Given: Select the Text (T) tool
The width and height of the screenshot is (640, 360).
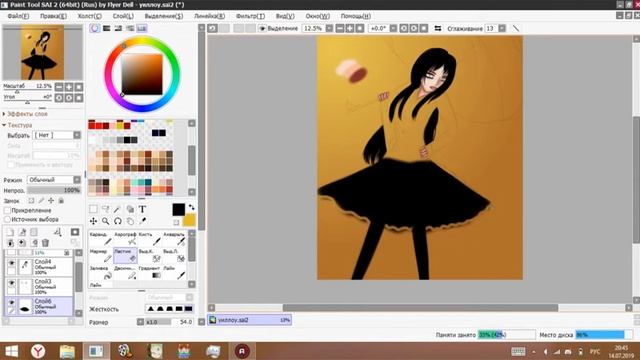Looking at the screenshot, I should tap(142, 209).
